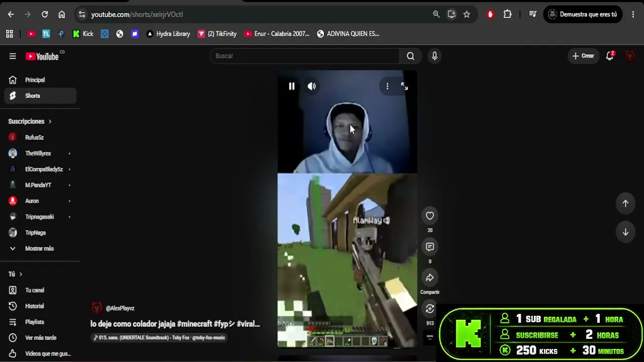Viewport: 644px width, 362px height.
Task: Open M.PandaYT channel subscription
Action: [40, 185]
